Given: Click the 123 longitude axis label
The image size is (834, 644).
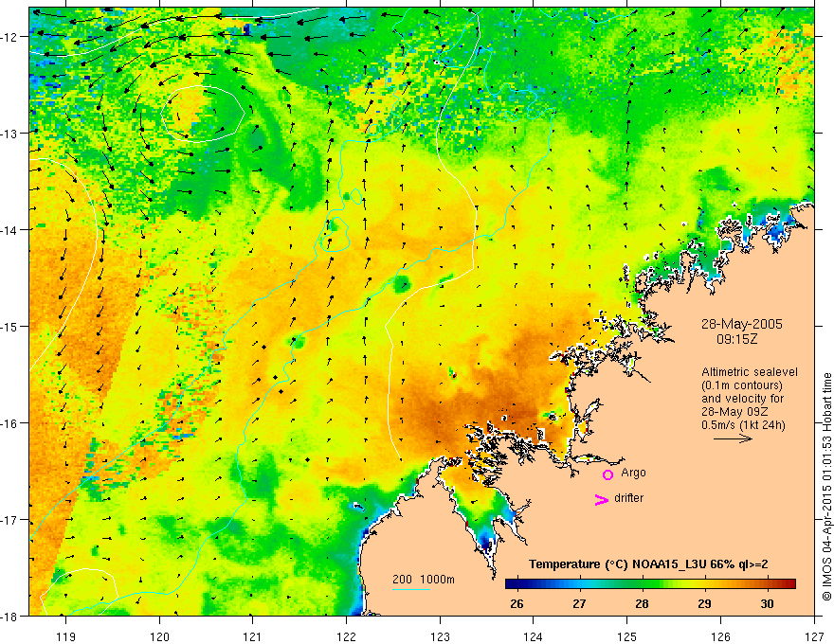Looking at the screenshot, I should 440,636.
